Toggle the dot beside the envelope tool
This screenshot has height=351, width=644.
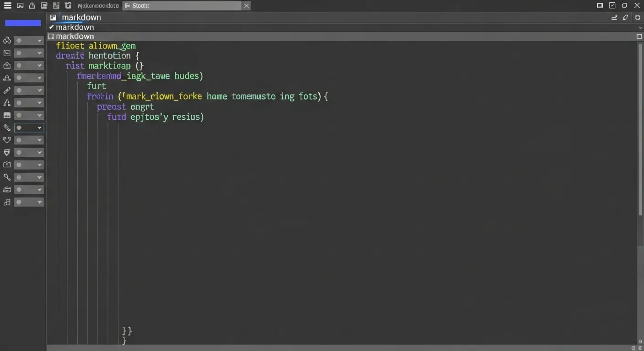tap(19, 65)
